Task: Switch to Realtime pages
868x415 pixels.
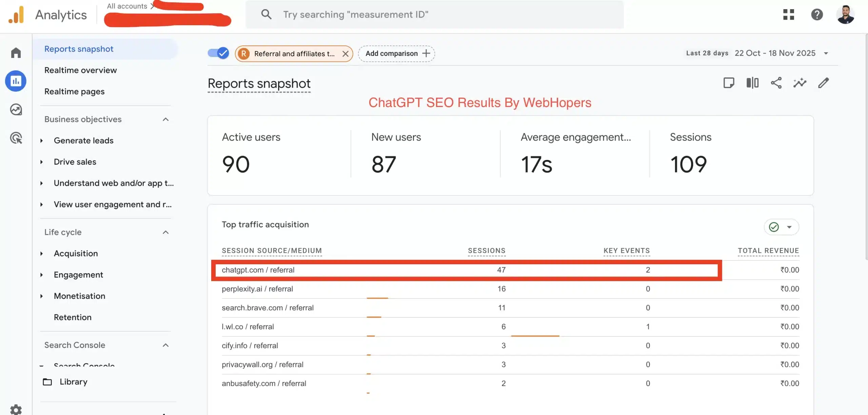Action: (74, 91)
